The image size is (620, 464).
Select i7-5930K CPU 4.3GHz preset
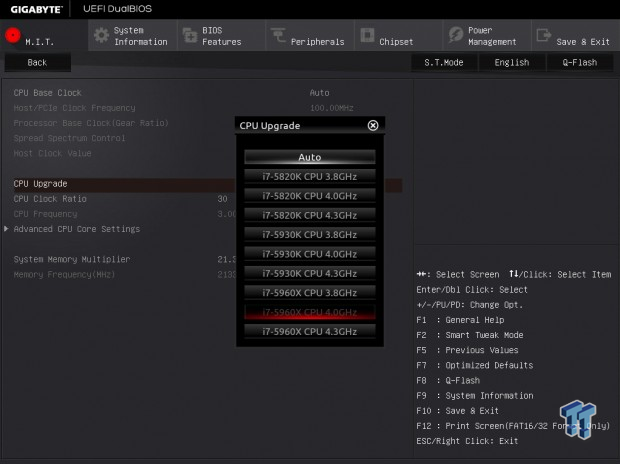point(310,273)
